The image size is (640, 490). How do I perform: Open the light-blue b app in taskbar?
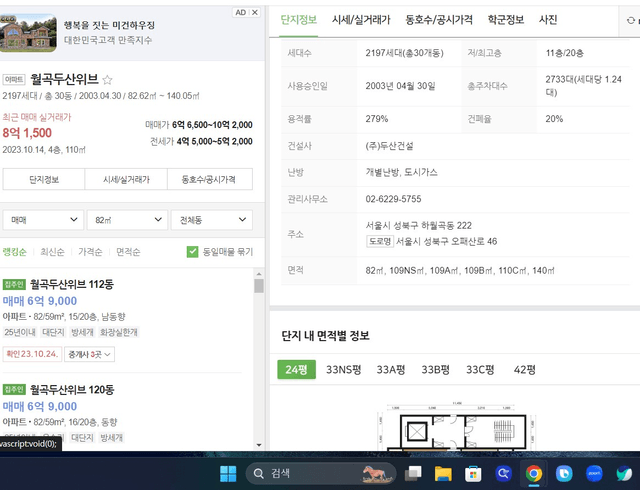564,474
